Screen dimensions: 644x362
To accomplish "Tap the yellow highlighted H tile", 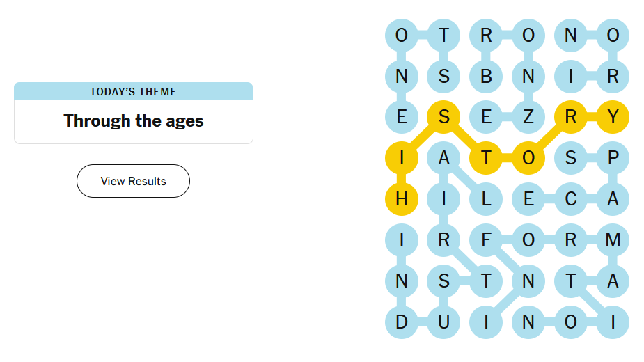I will (x=402, y=199).
